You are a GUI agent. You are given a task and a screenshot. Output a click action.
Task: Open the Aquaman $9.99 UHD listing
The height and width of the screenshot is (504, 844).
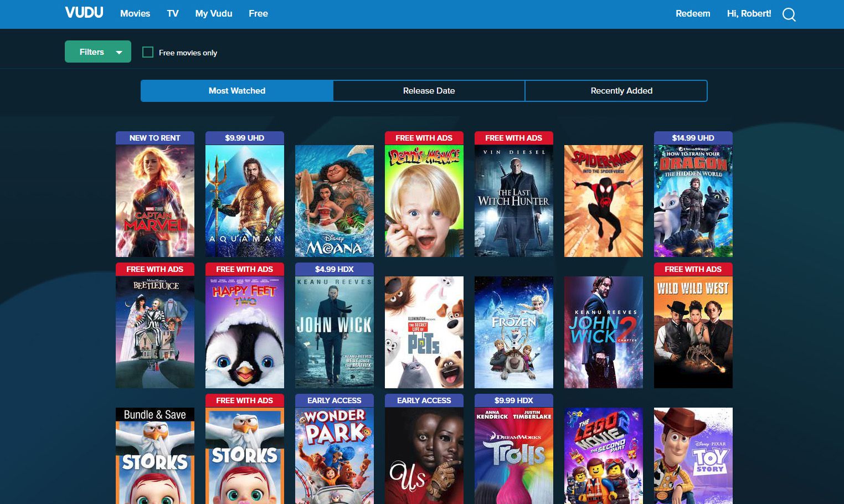pos(244,200)
